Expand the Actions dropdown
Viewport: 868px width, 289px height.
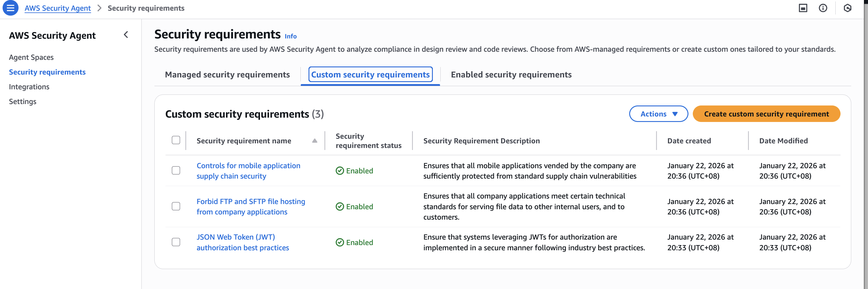[x=658, y=114]
